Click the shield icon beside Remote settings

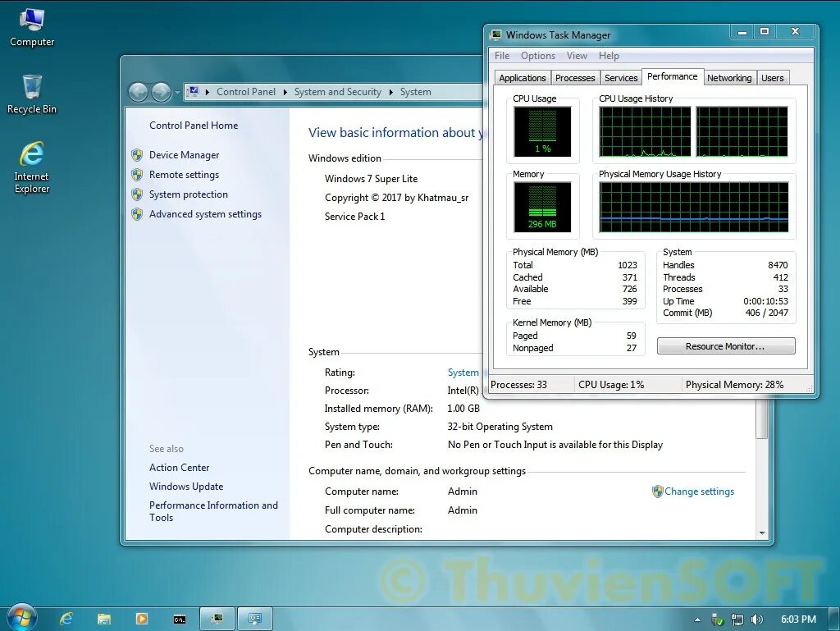(137, 175)
